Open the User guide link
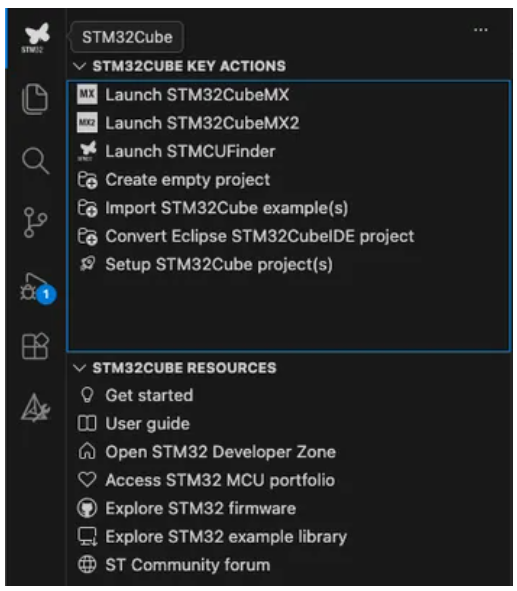This screenshot has height=591, width=517. tap(147, 424)
